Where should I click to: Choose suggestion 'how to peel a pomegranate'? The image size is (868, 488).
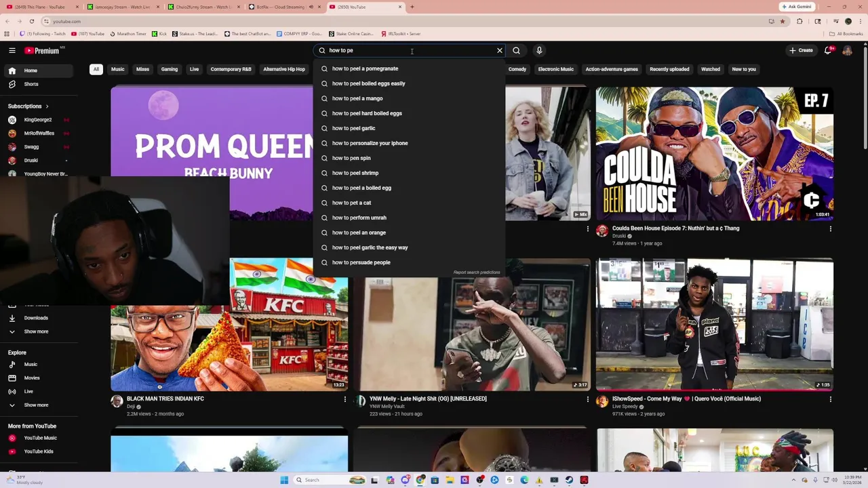pyautogui.click(x=409, y=68)
